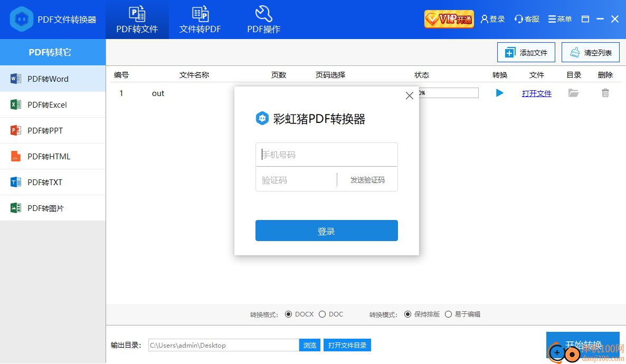Start conversion with the play icon for out
Image resolution: width=626 pixels, height=364 pixels.
point(499,93)
